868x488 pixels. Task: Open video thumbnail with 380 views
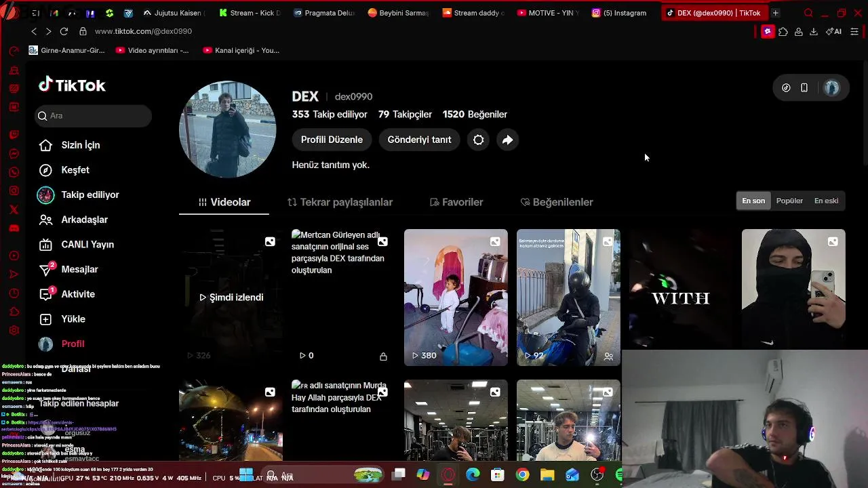pyautogui.click(x=456, y=298)
